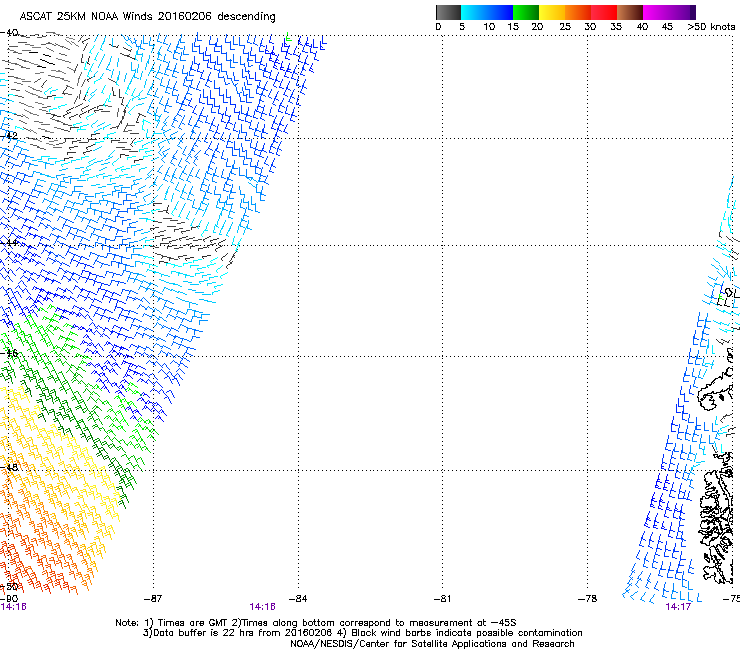Click the cyan segment of the wind speed color bar

tap(474, 12)
